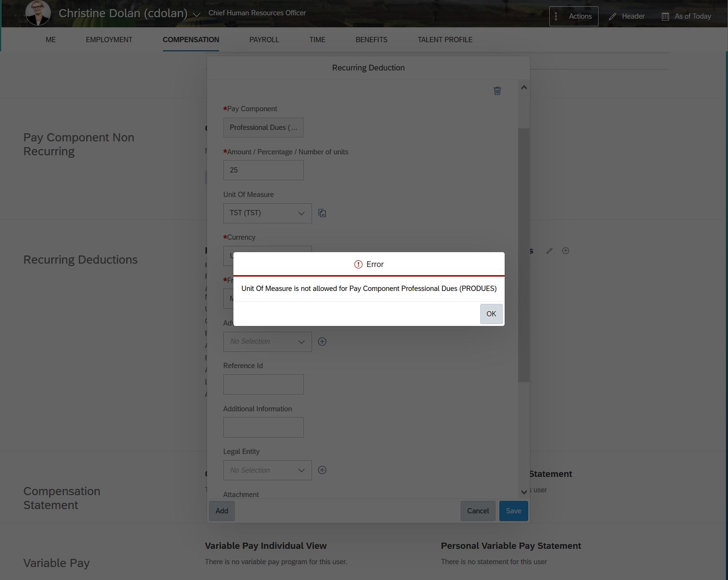728x580 pixels.
Task: Click the Chief Human Resources Officer title text
Action: [x=257, y=13]
